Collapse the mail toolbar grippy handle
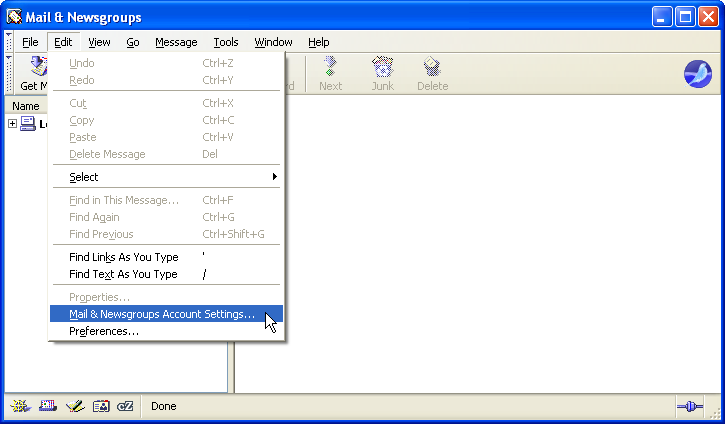Screen dimensions: 725x424 (9, 74)
